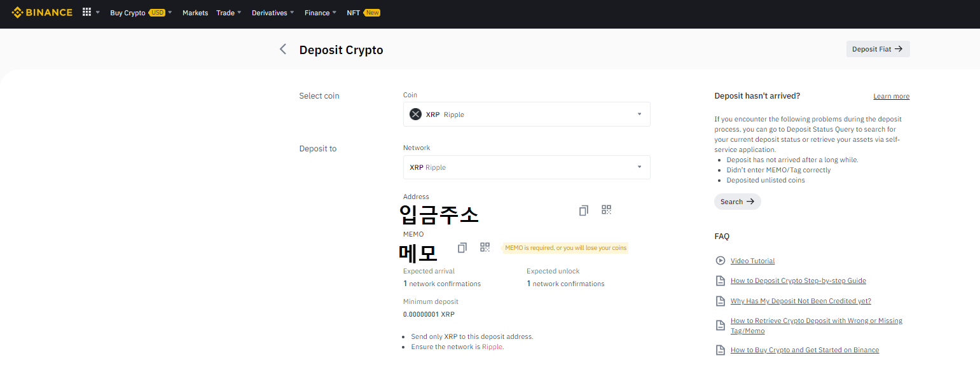
Task: Open the apps grid menu icon
Action: tap(87, 12)
